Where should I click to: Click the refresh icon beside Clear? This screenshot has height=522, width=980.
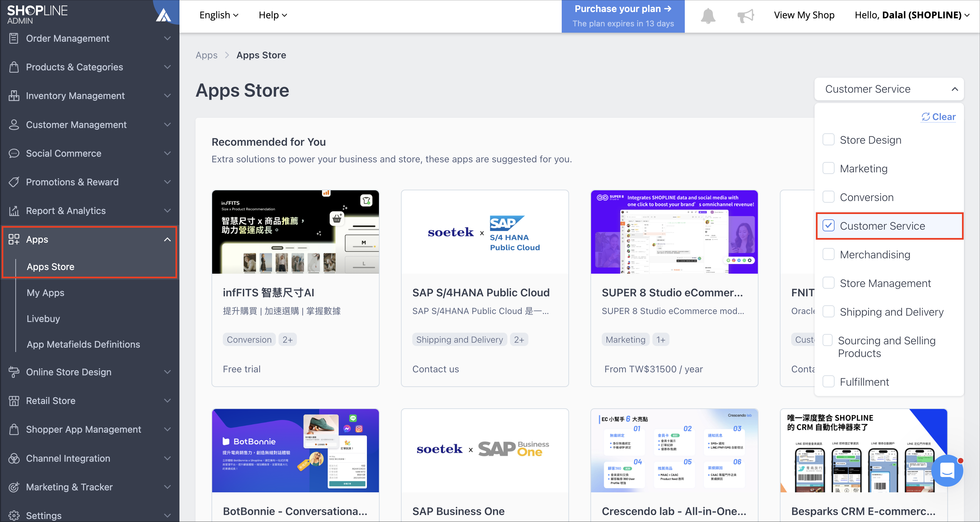coord(925,117)
